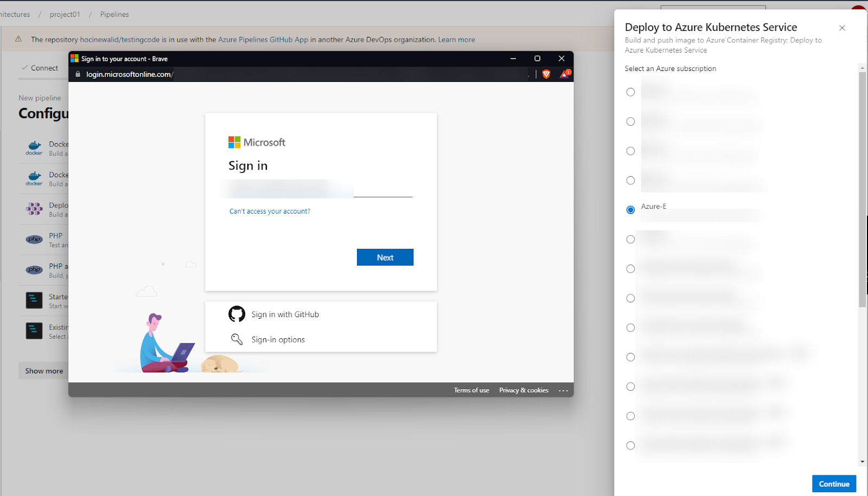Screen dimensions: 868x496
Task: Go to Pipelines breadcrumb
Action: (114, 15)
